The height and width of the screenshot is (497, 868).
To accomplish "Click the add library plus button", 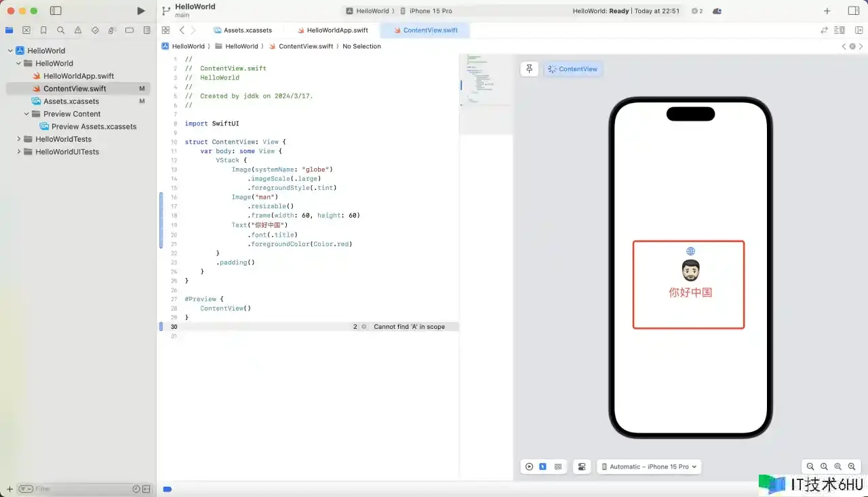I will tap(827, 11).
